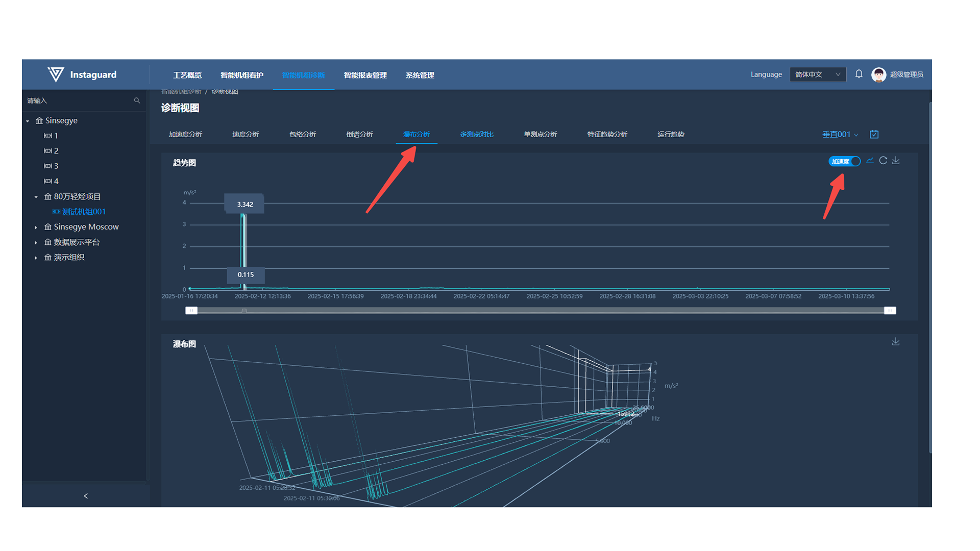Expand the 演示组织 node
This screenshot has width=980, height=551.
[36, 258]
